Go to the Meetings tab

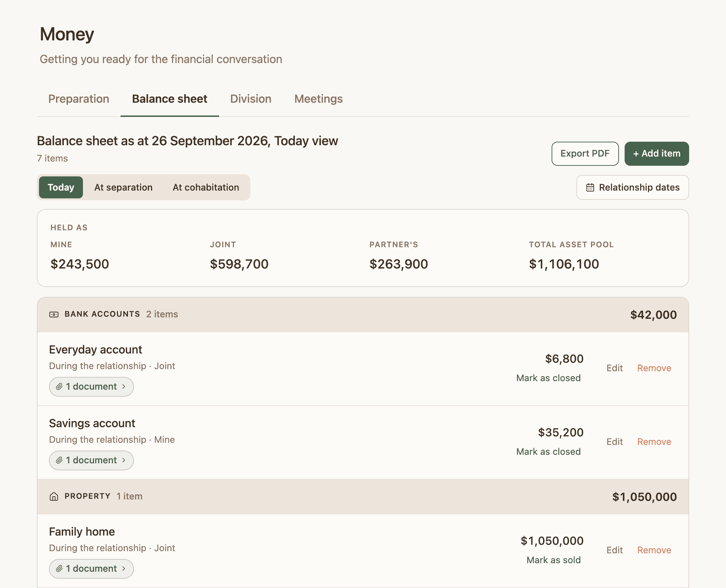[319, 99]
